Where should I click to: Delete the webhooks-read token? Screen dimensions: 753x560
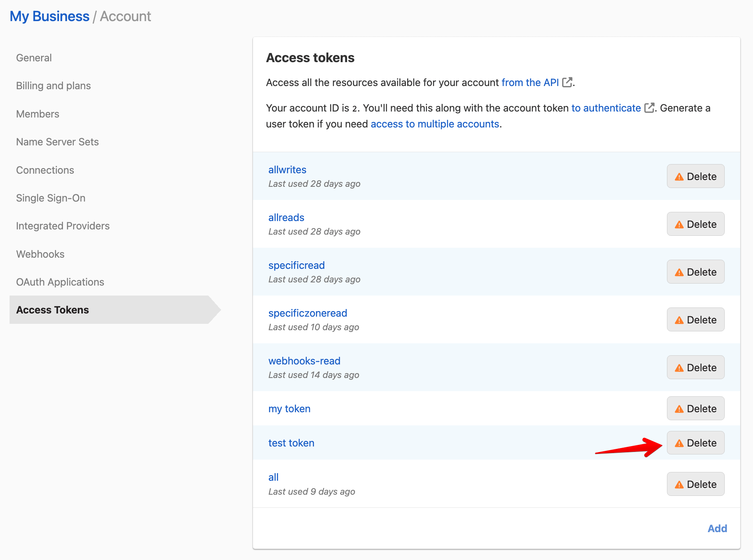[696, 367]
